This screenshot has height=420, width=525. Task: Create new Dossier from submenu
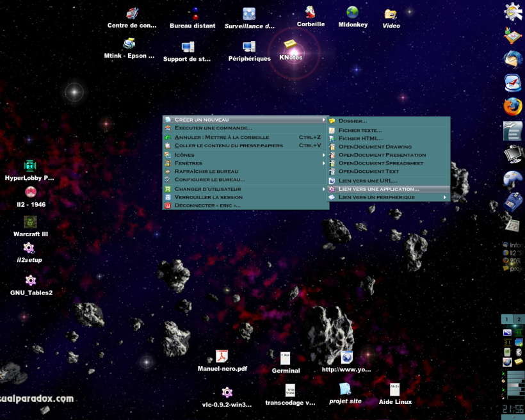(389, 121)
